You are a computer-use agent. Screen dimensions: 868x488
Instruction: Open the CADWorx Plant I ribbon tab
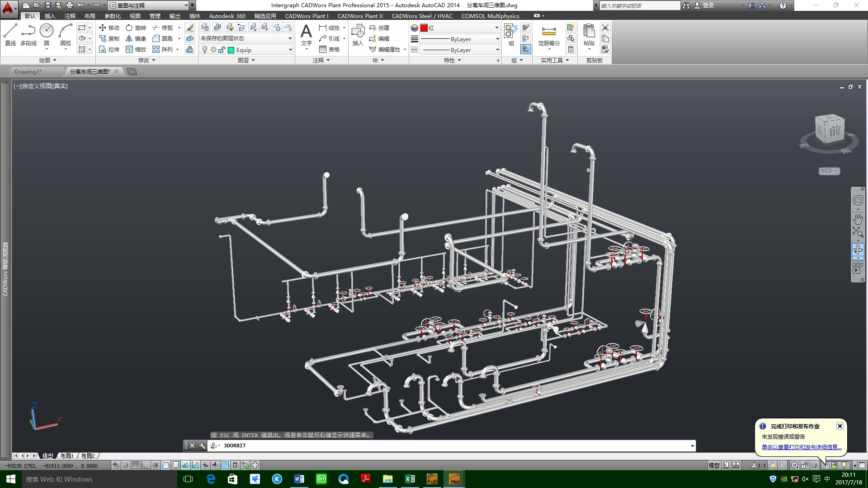[x=307, y=16]
